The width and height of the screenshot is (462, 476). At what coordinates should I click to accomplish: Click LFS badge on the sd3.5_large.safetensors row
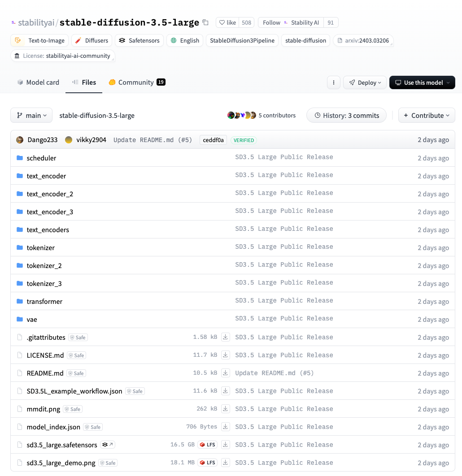(208, 445)
